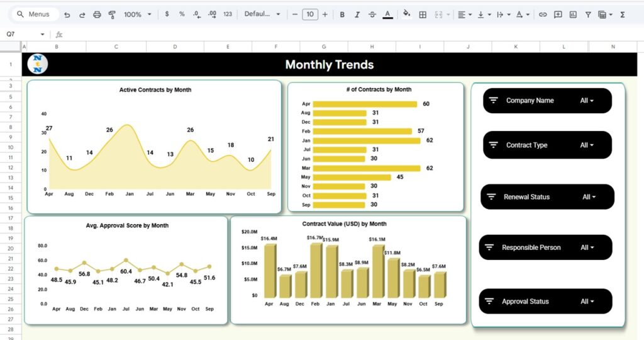
Task: Select the Monthly Trends title cell
Action: tap(330, 65)
